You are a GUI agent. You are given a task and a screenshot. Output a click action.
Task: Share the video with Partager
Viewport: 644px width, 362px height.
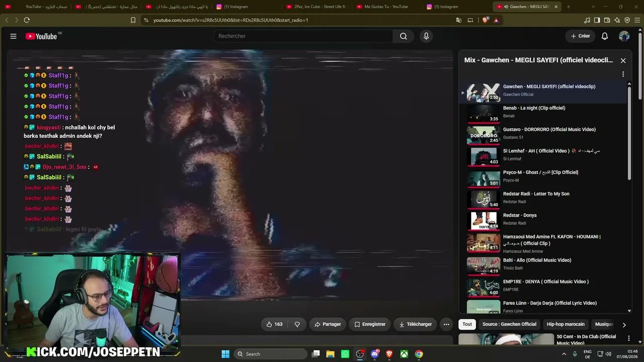coord(328,324)
